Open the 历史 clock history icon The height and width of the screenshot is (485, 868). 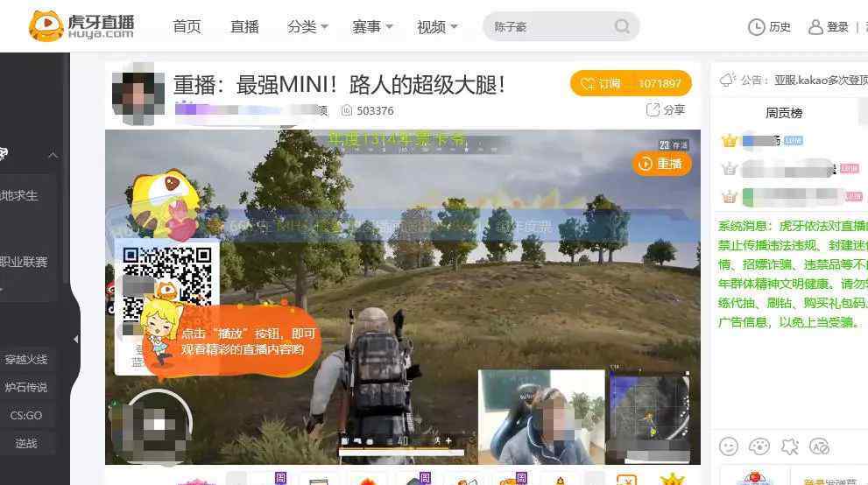point(756,27)
